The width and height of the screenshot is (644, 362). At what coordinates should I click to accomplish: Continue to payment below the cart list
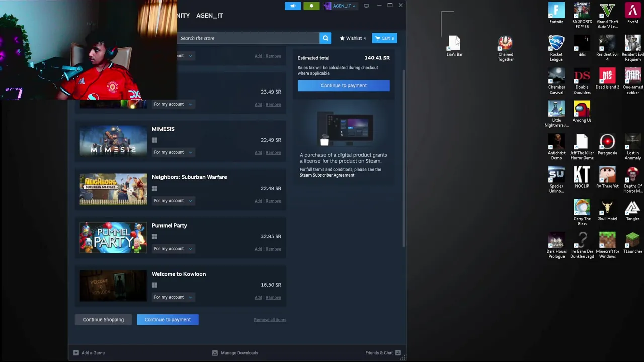pyautogui.click(x=168, y=320)
